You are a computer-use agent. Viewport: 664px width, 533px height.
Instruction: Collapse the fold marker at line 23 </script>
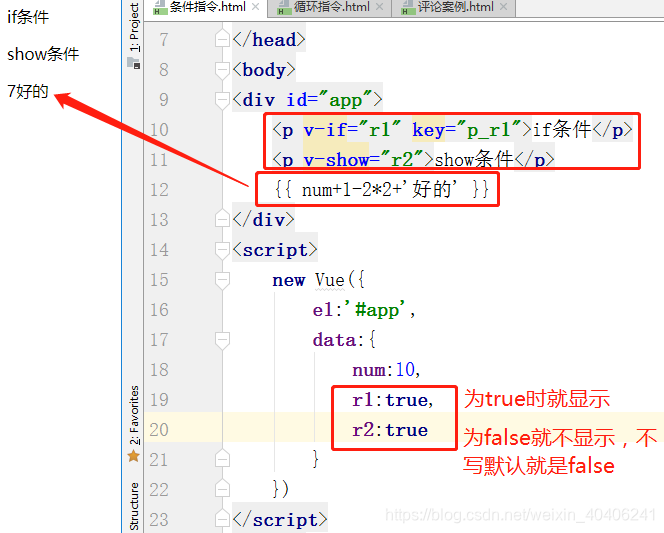(222, 519)
